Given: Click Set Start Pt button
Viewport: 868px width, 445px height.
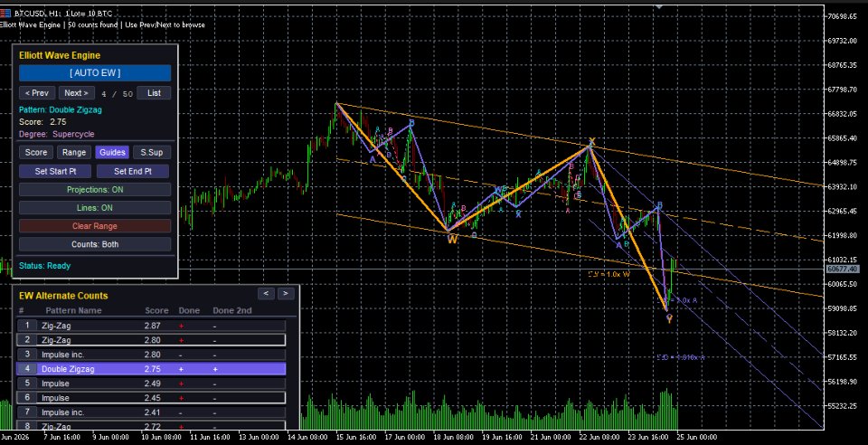Looking at the screenshot, I should coord(55,171).
